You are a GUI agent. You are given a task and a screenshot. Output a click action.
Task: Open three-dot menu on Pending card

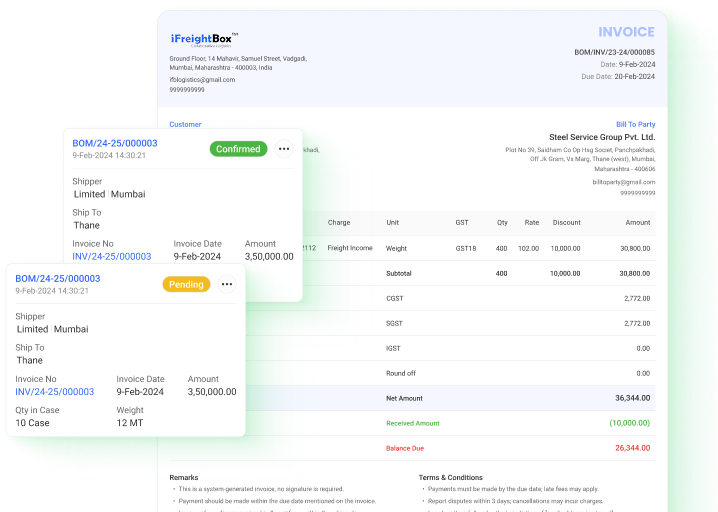click(x=227, y=284)
